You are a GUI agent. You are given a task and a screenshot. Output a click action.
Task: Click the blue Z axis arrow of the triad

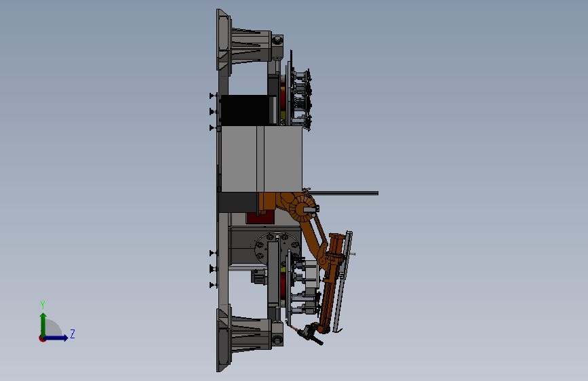pyautogui.click(x=56, y=338)
